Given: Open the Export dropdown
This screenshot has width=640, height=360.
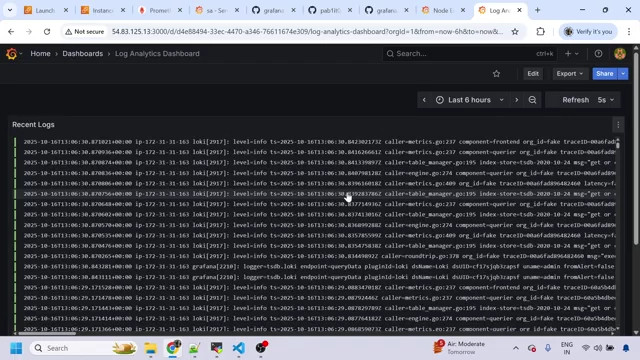Looking at the screenshot, I should pos(570,74).
